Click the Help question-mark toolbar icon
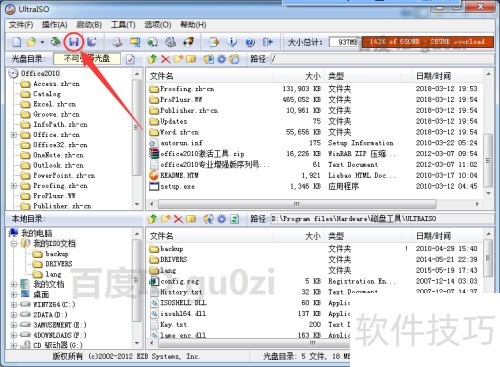The width and height of the screenshot is (500, 367). [x=250, y=42]
